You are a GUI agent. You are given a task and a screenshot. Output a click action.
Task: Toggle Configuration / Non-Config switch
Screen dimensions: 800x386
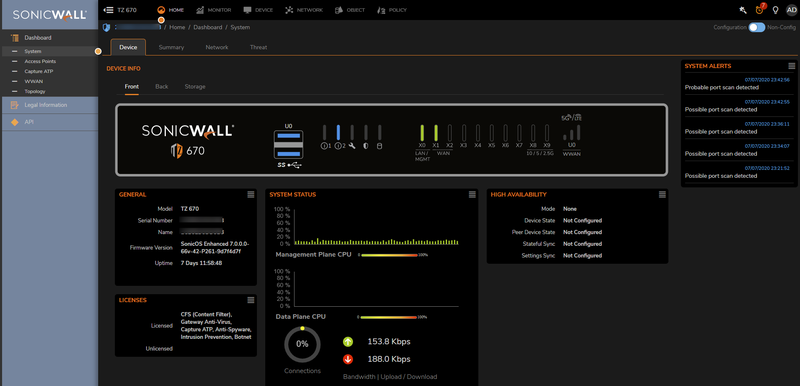click(x=756, y=28)
